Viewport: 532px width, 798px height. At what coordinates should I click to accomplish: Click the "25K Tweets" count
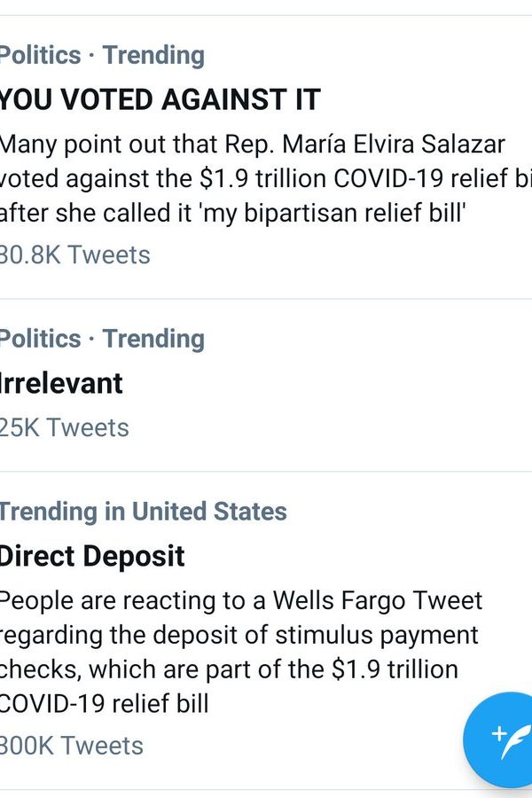pyautogui.click(x=65, y=427)
